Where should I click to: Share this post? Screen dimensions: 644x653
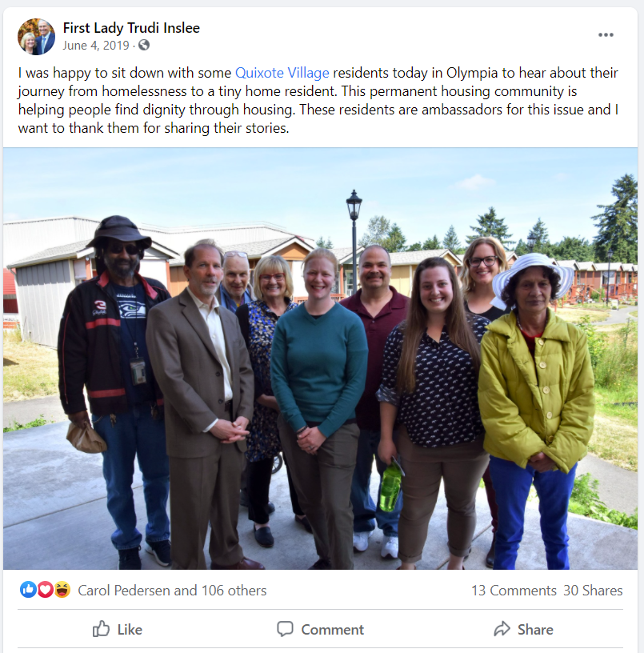524,629
